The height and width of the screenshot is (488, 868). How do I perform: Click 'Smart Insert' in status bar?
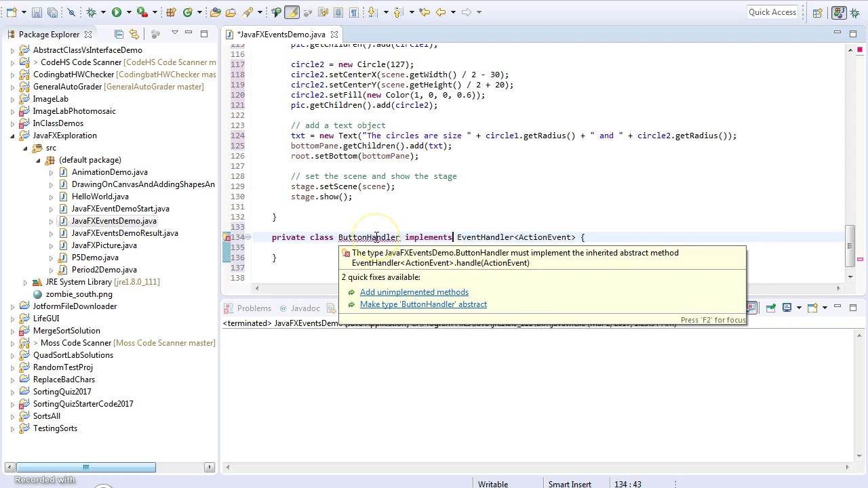click(x=570, y=484)
